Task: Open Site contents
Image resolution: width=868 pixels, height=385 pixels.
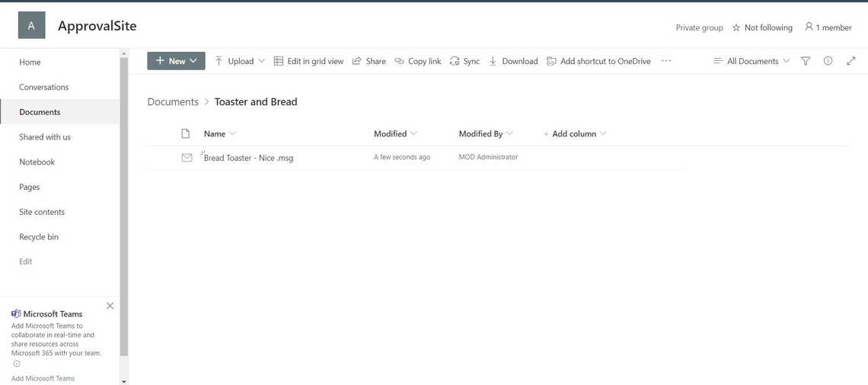Action: (42, 212)
